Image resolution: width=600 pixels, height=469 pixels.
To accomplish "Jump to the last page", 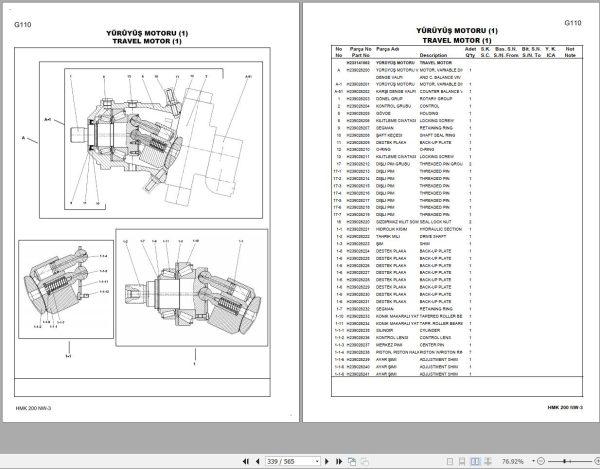I will [339, 461].
